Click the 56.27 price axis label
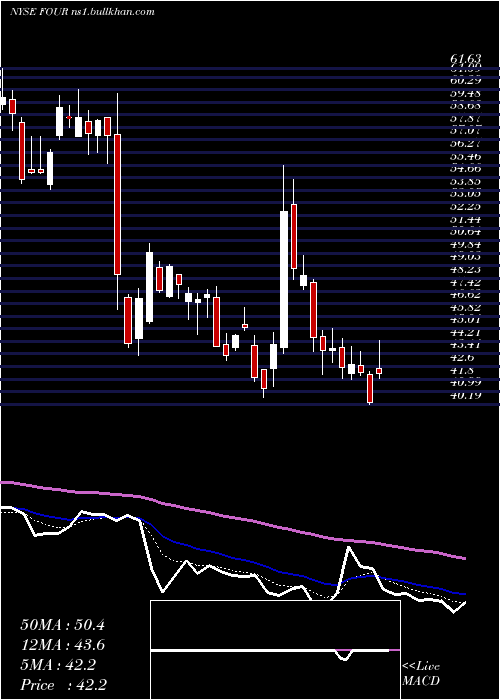Viewport: 500px width, 700px height. pyautogui.click(x=466, y=144)
